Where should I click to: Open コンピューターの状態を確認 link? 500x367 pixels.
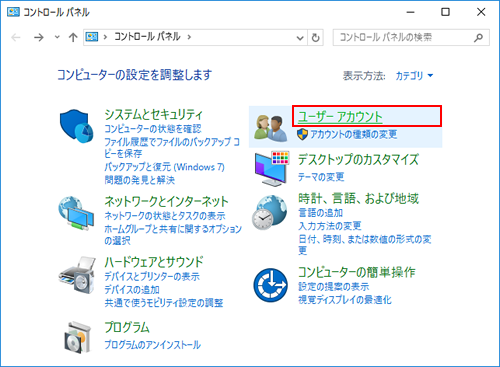(x=153, y=129)
